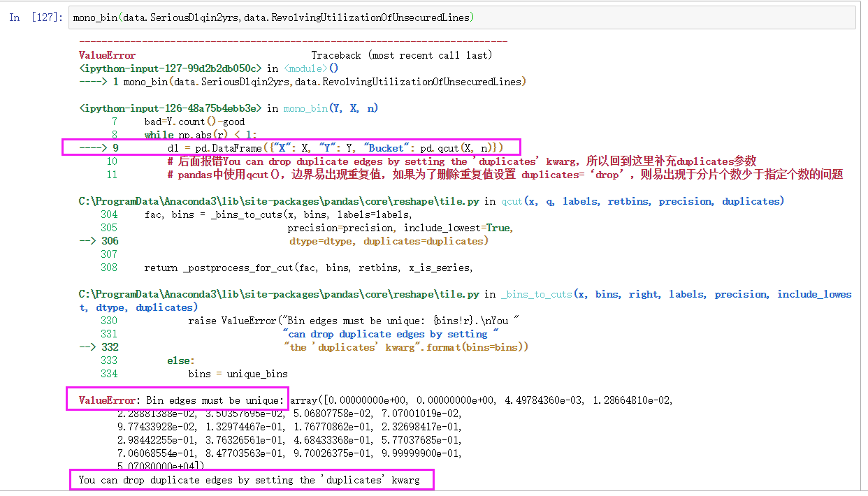Select the qcut function name in tile.py header
Viewport: 868px width, 496px height.
coord(514,200)
